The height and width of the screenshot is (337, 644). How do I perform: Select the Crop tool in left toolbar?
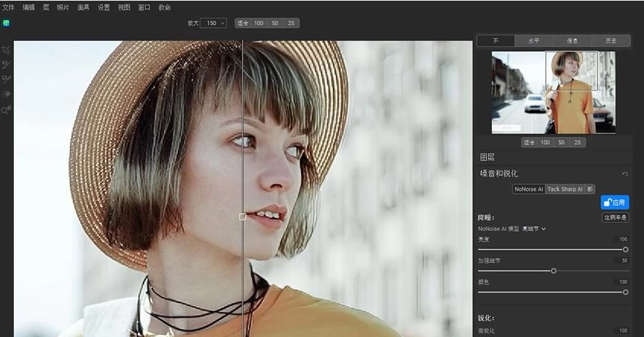point(6,50)
